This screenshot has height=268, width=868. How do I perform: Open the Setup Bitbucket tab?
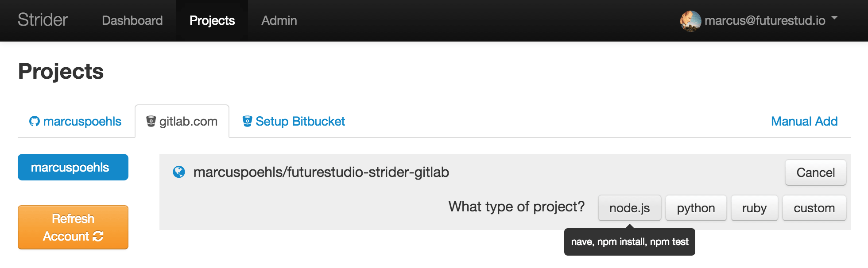point(294,121)
